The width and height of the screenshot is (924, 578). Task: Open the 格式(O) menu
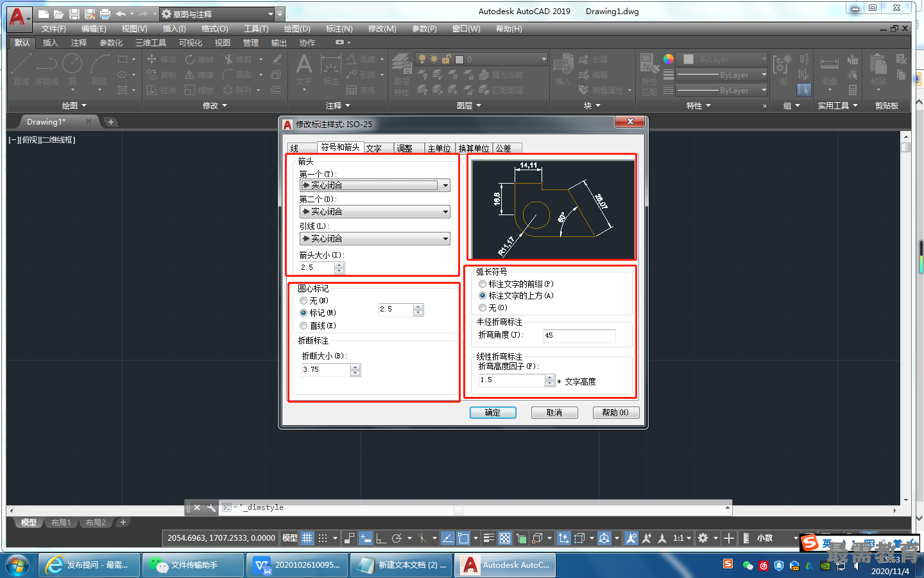tap(214, 29)
